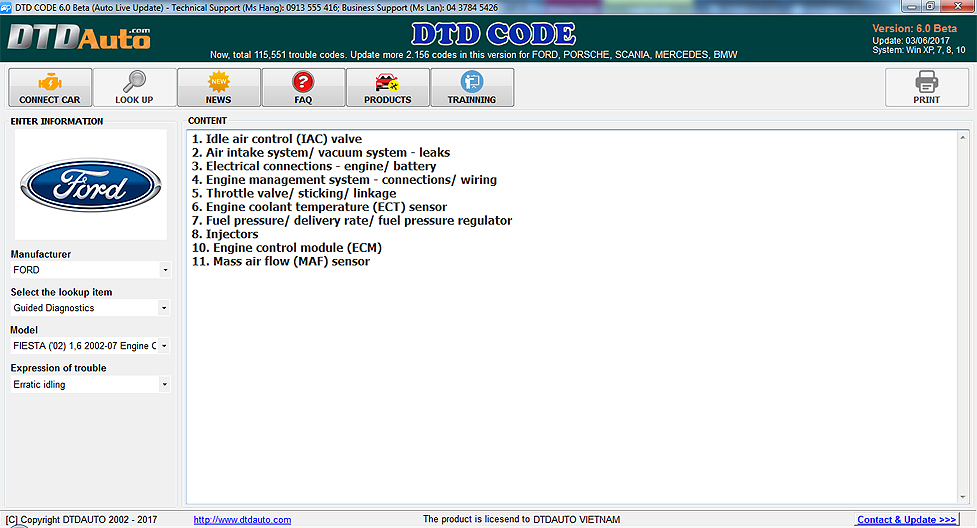Open the FAQ question mark button
Image resolution: width=977 pixels, height=528 pixels.
[x=303, y=87]
